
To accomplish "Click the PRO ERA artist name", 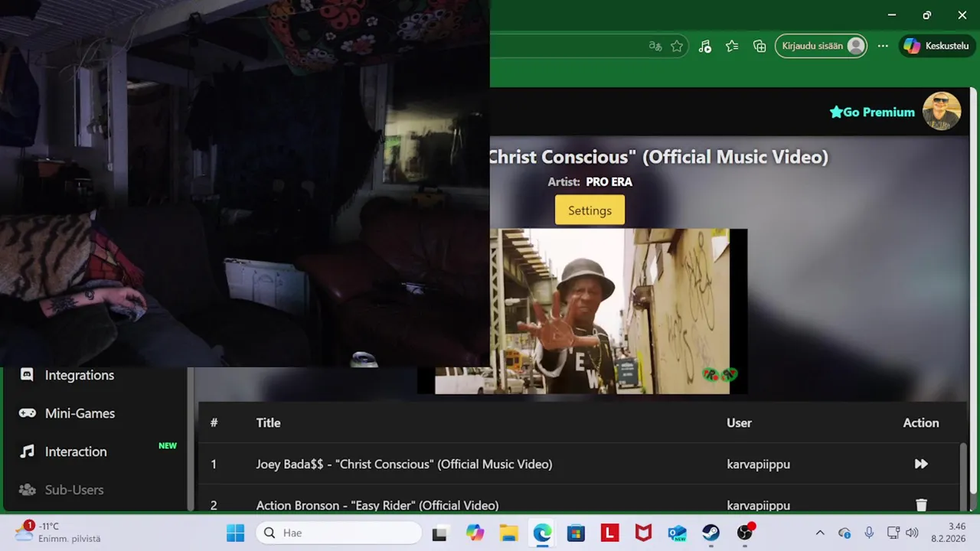I will point(609,182).
